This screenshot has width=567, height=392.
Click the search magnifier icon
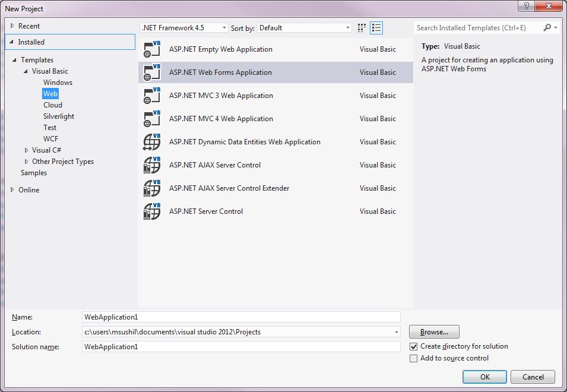click(x=546, y=27)
